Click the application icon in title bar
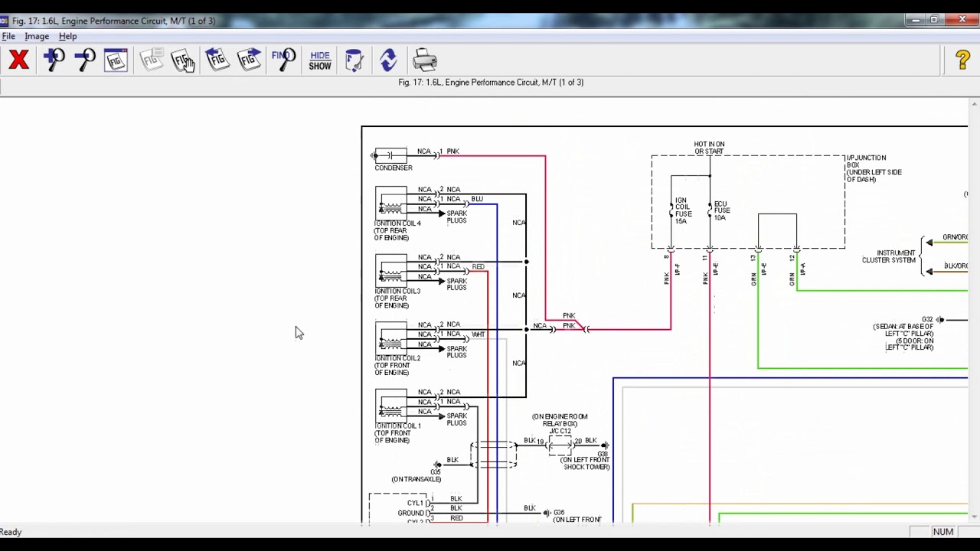This screenshot has width=980, height=551. pos(4,21)
